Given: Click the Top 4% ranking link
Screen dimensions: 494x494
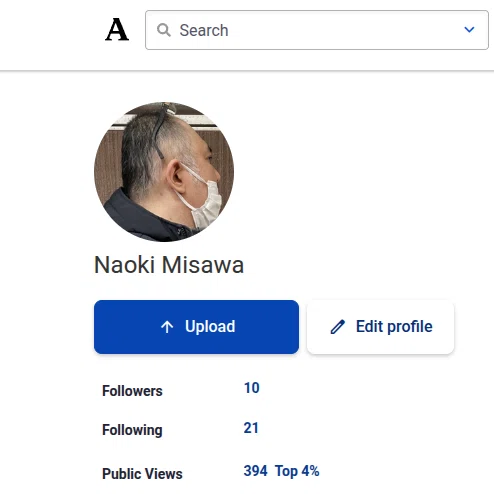Looking at the screenshot, I should (297, 471).
